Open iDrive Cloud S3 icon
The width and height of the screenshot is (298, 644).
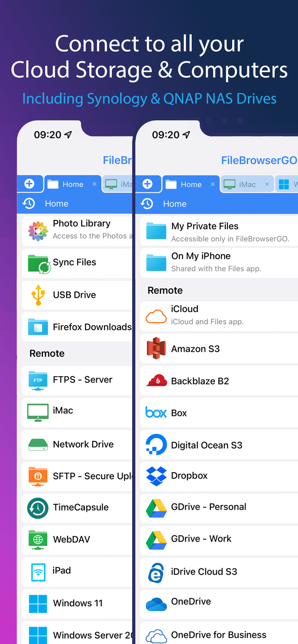(x=156, y=572)
